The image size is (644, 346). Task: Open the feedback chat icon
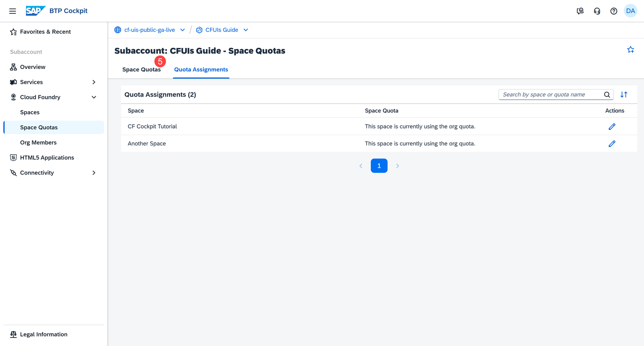[580, 11]
